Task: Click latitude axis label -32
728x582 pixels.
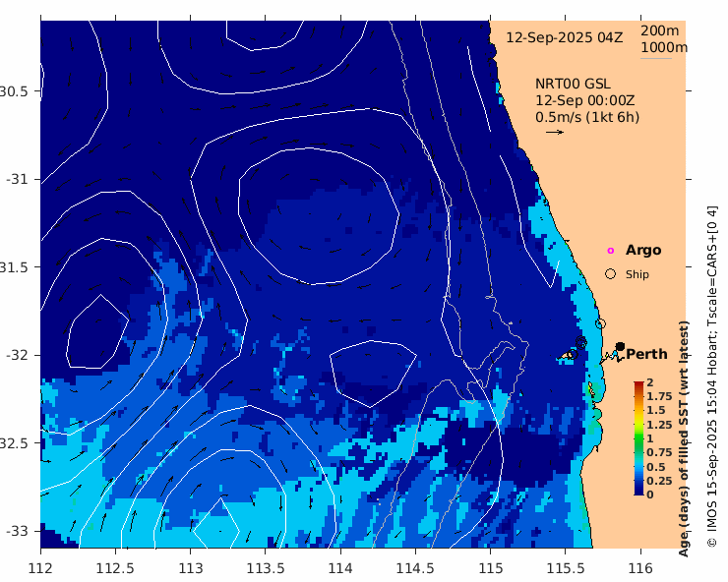Action: click(x=17, y=355)
